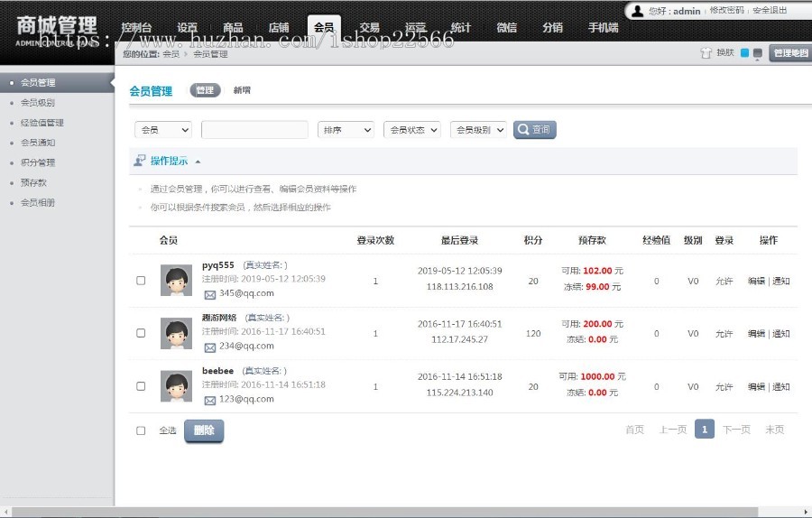Viewport: 812px width, 518px height.
Task: Collapse the 操作提示 section arrow
Action: pos(198,162)
